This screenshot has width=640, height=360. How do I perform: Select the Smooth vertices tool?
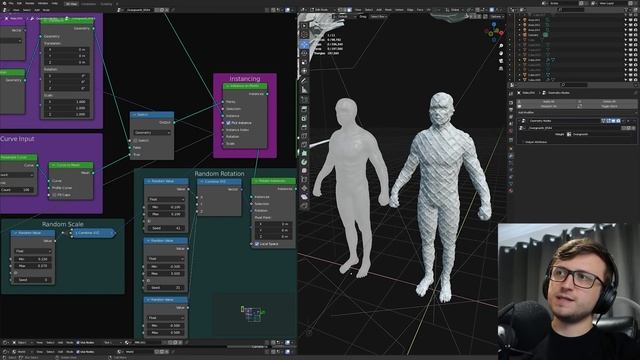pos(304,171)
